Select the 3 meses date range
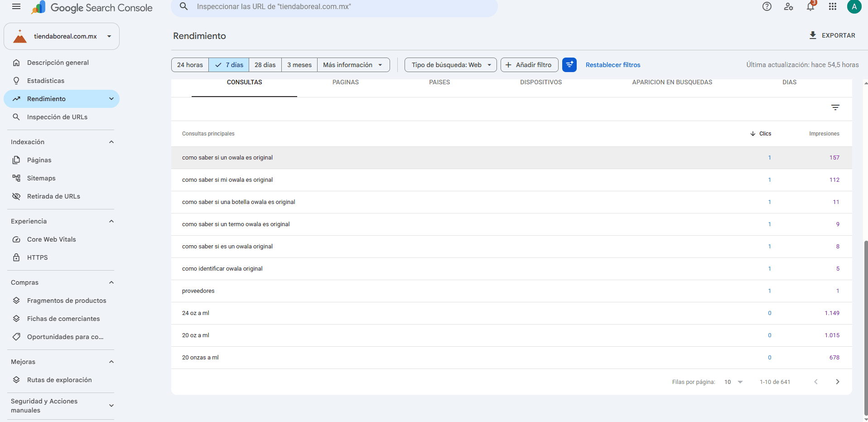Viewport: 868px width, 422px height. pyautogui.click(x=299, y=65)
